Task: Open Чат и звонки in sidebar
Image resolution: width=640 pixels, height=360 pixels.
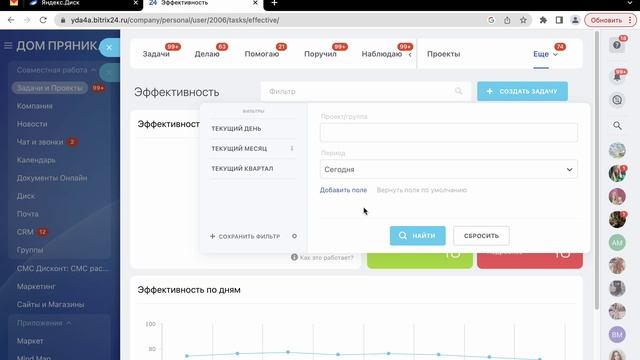Action: coord(40,142)
